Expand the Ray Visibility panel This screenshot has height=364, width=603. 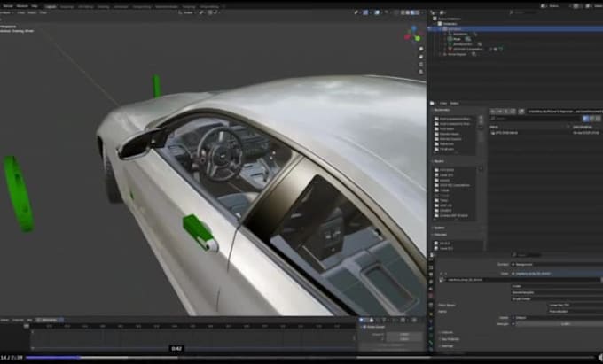click(450, 339)
